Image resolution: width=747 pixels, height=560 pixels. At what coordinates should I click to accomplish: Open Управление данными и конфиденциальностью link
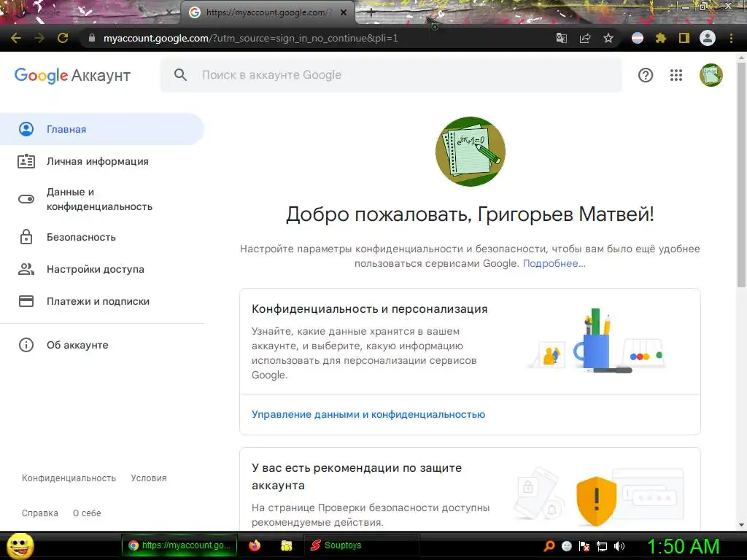point(368,414)
